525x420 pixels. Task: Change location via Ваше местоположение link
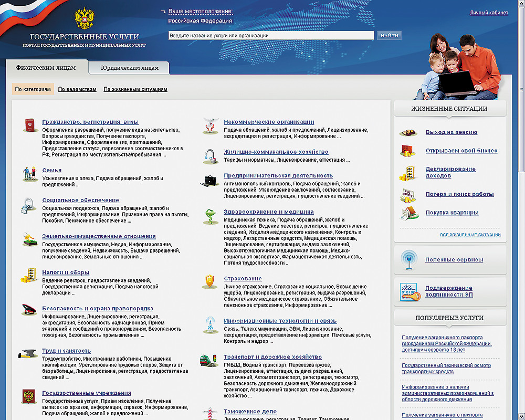200,12
